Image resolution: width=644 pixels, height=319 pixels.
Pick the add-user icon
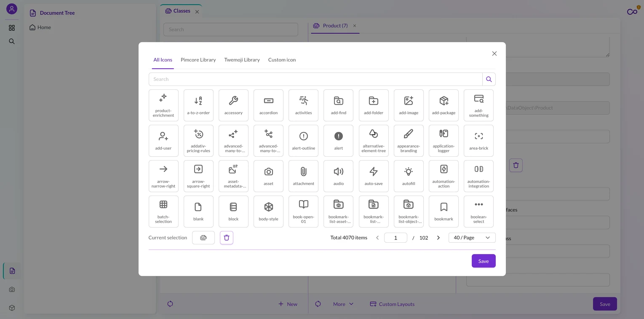pyautogui.click(x=163, y=140)
